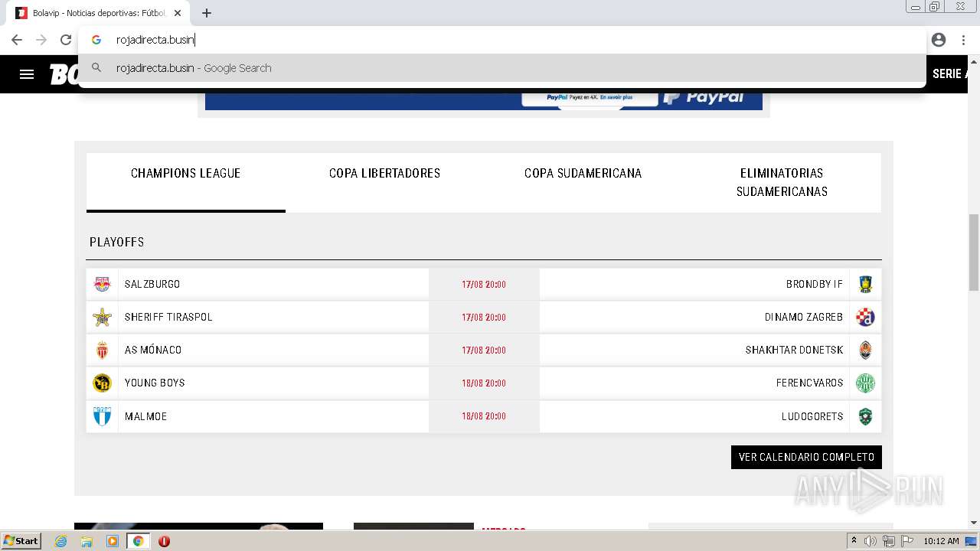Viewport: 980px width, 551px height.
Task: Click the Shakhtar Donetsk team name
Action: (794, 350)
